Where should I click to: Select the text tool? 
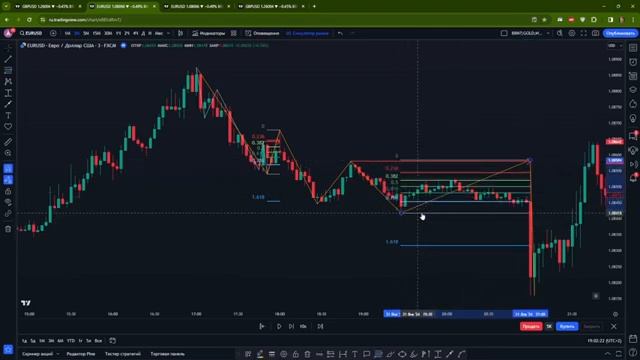8,116
